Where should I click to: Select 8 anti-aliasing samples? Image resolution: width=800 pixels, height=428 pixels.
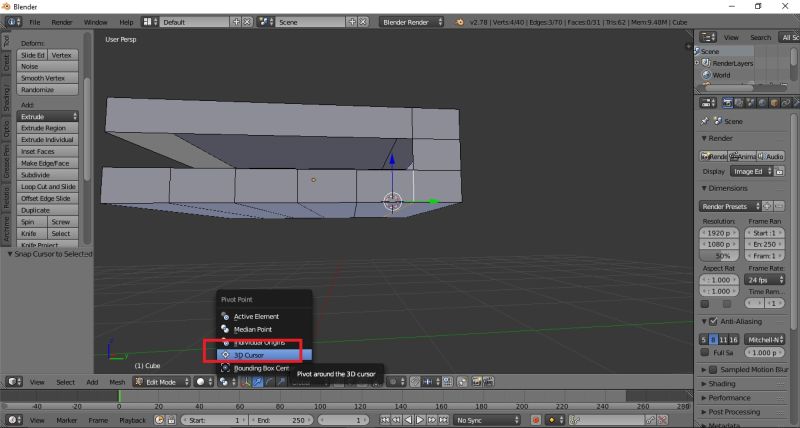tap(713, 340)
